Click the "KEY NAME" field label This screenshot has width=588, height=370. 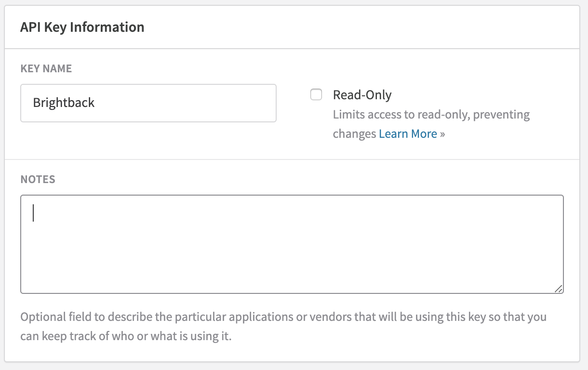tap(46, 68)
